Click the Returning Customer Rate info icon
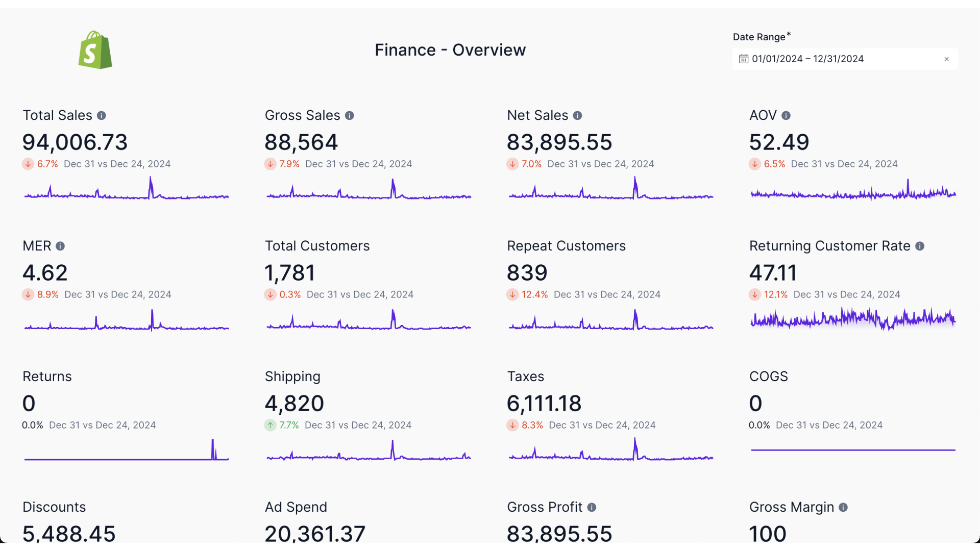 [x=920, y=246]
